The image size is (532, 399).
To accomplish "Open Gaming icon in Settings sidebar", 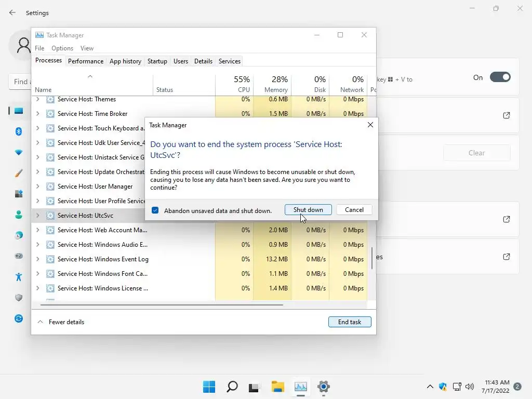I will pos(19,256).
